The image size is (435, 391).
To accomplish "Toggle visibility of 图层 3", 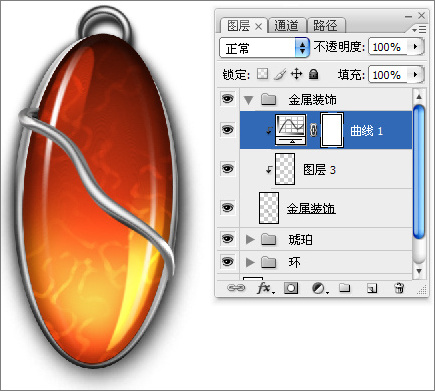I will [x=228, y=169].
